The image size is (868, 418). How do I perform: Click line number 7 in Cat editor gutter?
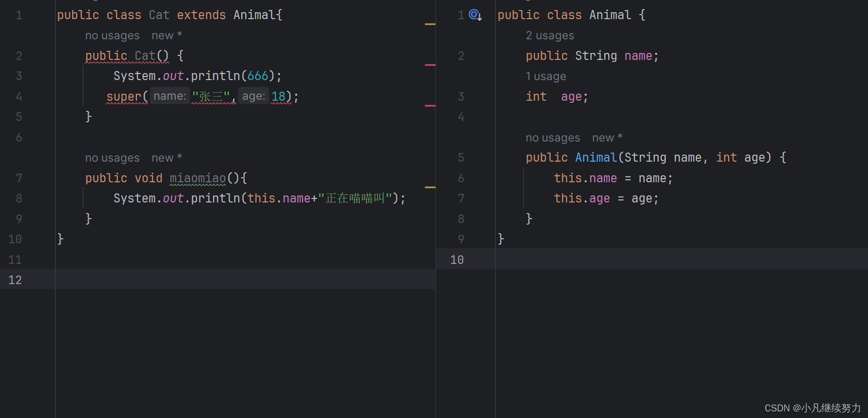19,178
